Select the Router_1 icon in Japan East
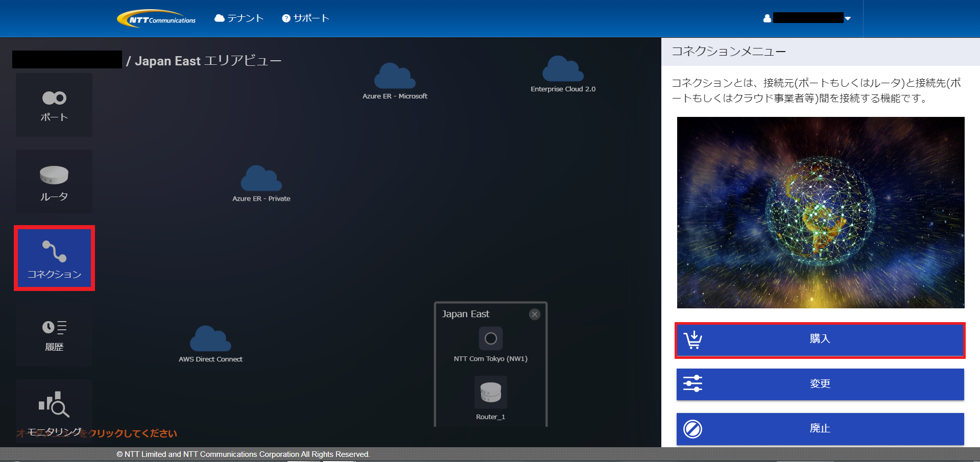This screenshot has width=980, height=462. 490,392
